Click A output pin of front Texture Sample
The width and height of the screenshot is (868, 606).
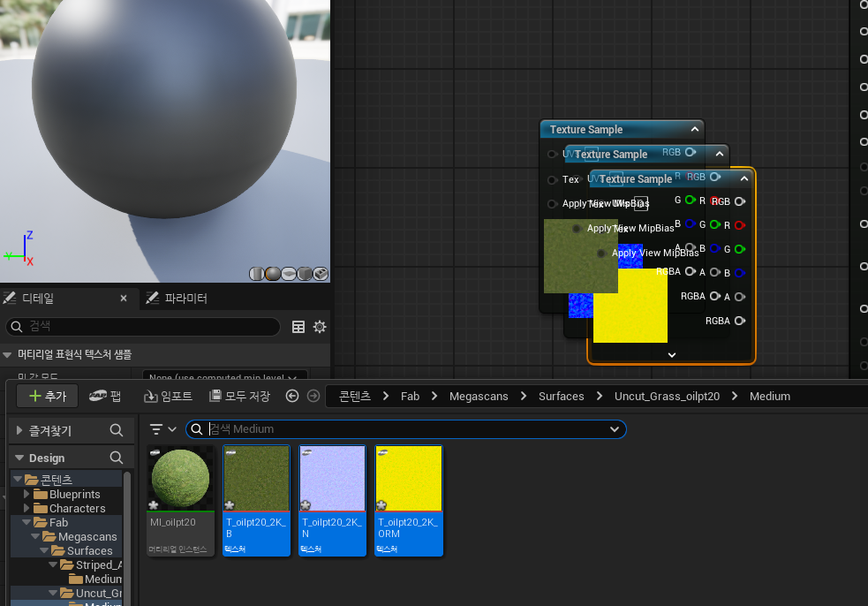pyautogui.click(x=740, y=297)
